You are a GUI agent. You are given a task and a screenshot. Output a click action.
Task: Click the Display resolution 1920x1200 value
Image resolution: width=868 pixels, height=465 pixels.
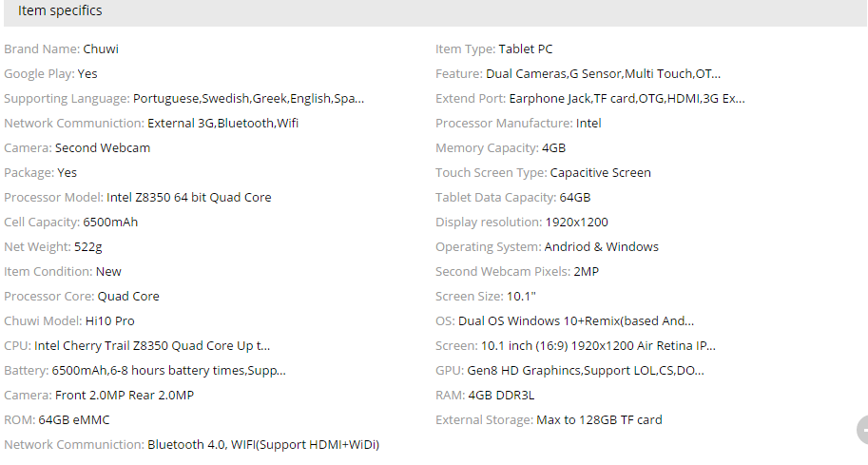point(576,223)
